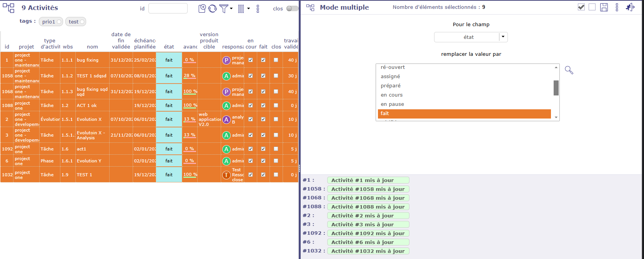Toggle the 'clos' switch to show closed items
The width and height of the screenshot is (644, 259).
292,8
